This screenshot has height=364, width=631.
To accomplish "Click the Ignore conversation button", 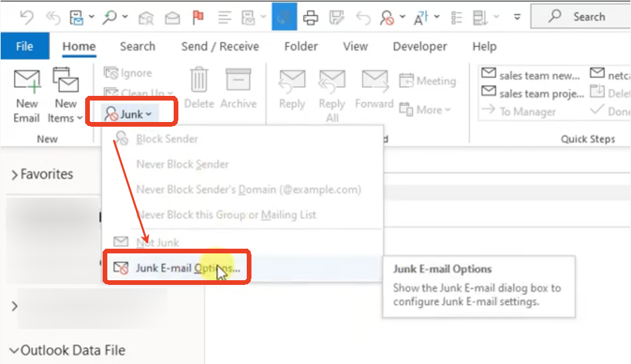I will 128,73.
